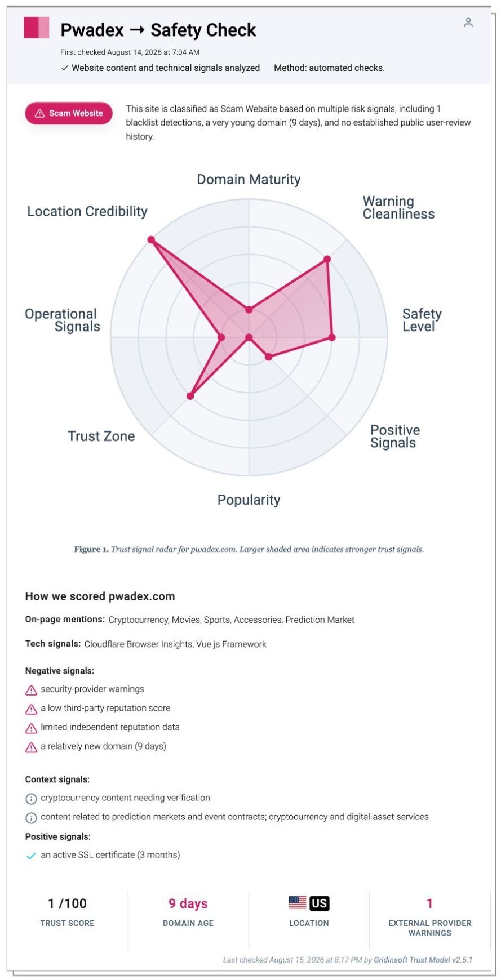Select the Warning Cleanliness data point
The image size is (501, 980).
[327, 260]
